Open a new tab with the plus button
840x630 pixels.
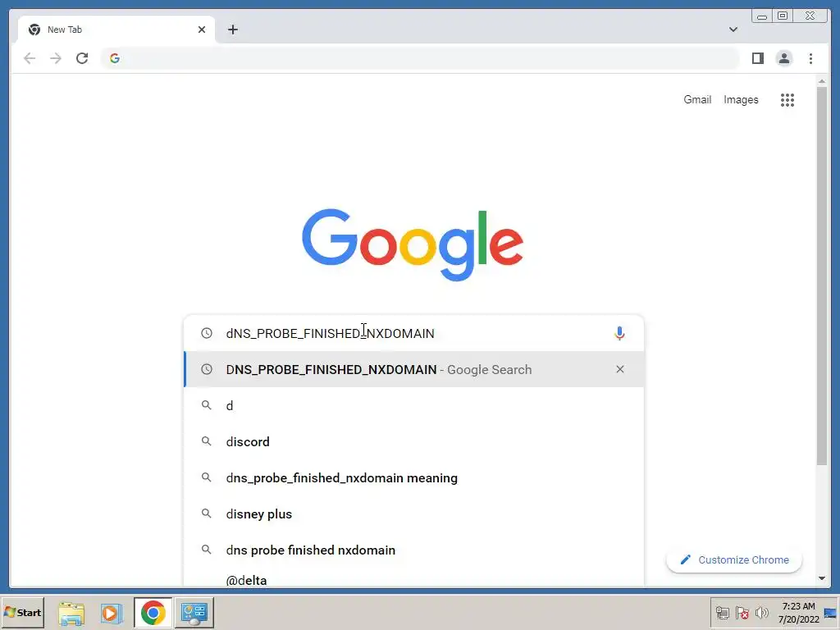tap(232, 30)
